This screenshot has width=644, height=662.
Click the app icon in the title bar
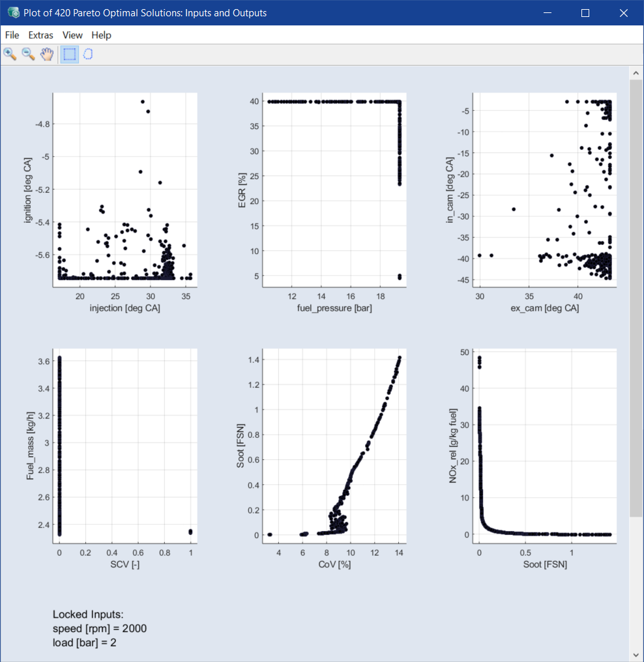pyautogui.click(x=12, y=13)
